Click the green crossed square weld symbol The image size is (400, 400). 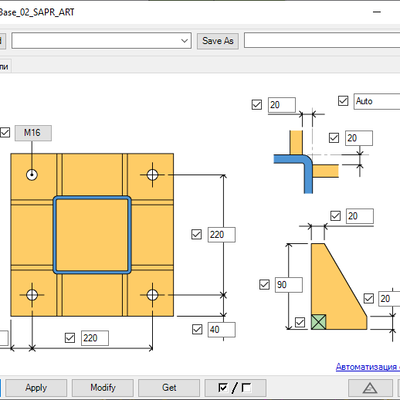(x=319, y=322)
